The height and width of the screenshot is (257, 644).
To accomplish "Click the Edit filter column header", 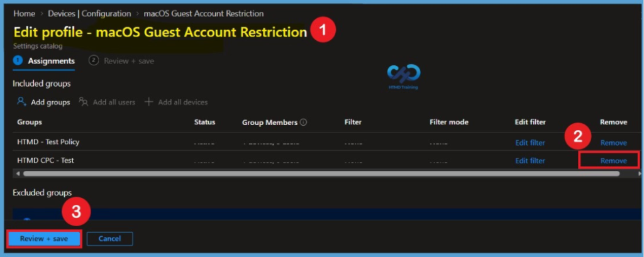I will coord(530,122).
